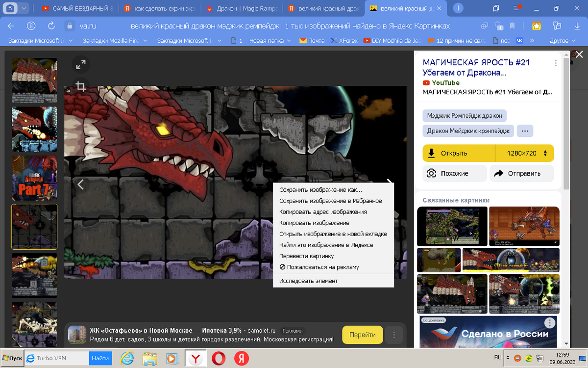Expand the tab list dropdown arrow
588x368 pixels.
pyautogui.click(x=24, y=8)
